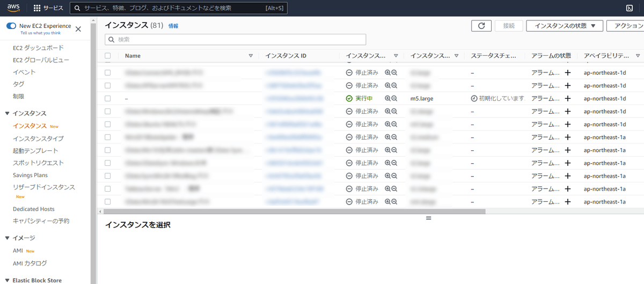Click the disabled 接続 button
Screen dimensions: 644x284
[509, 26]
